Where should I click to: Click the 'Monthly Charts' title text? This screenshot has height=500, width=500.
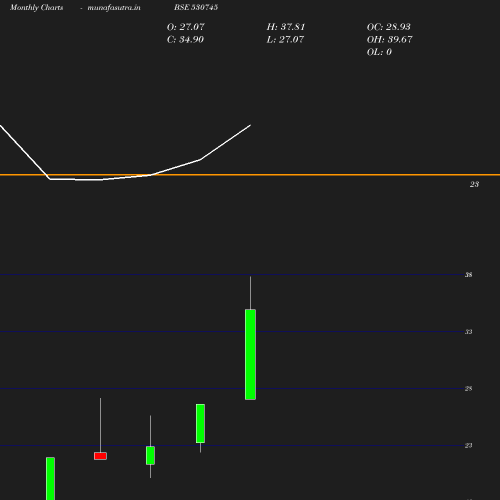point(36,7)
